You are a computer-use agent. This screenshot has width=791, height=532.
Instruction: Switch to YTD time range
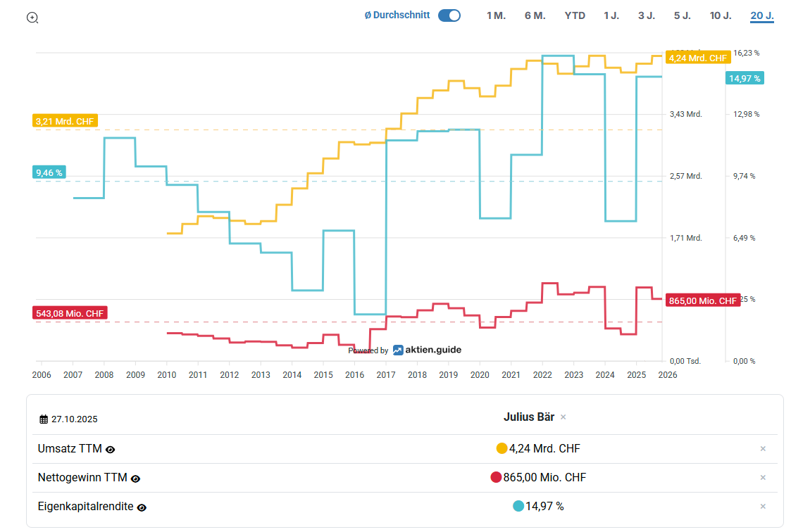[x=575, y=15]
